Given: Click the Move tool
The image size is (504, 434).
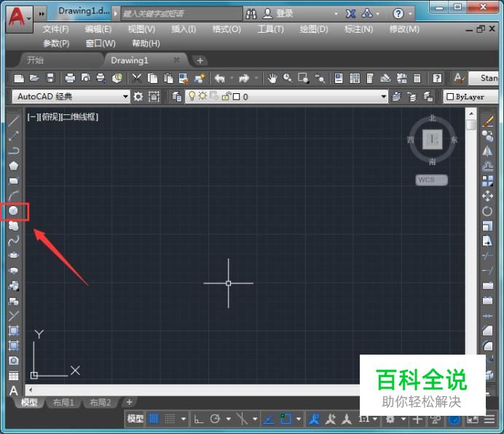Looking at the screenshot, I should pos(487,196).
